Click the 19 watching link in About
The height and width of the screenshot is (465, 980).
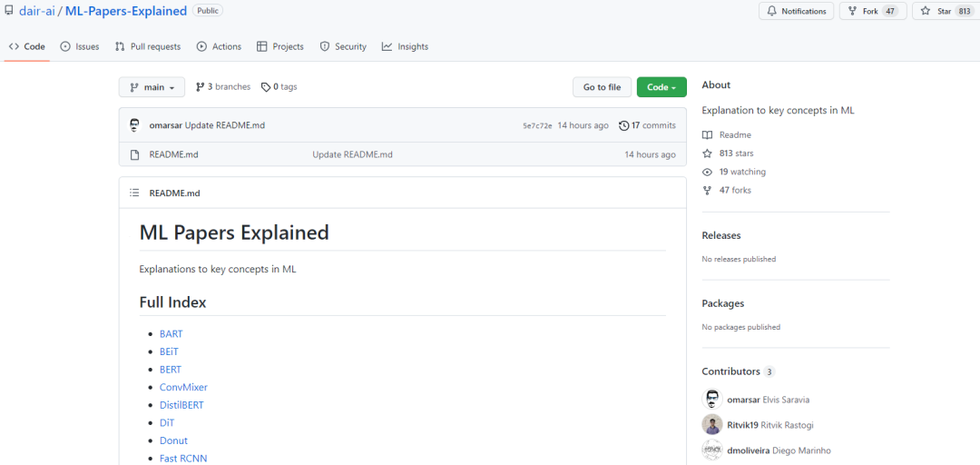point(742,172)
